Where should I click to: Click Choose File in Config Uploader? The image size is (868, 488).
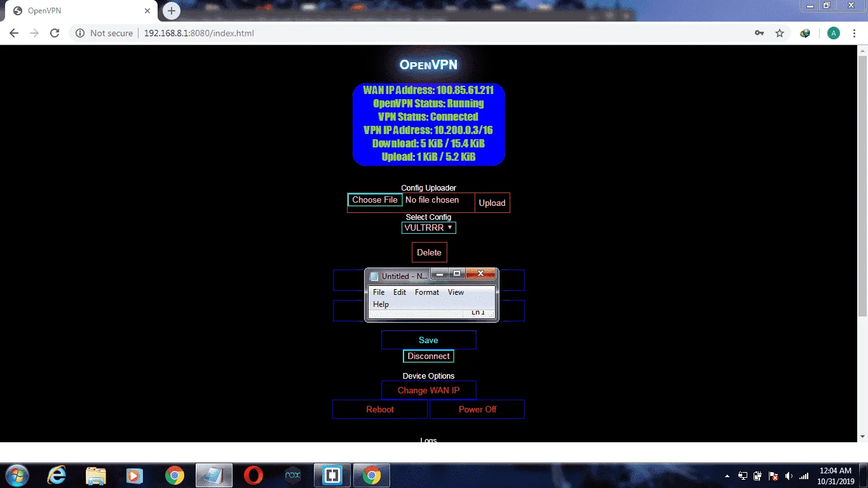[x=375, y=200]
